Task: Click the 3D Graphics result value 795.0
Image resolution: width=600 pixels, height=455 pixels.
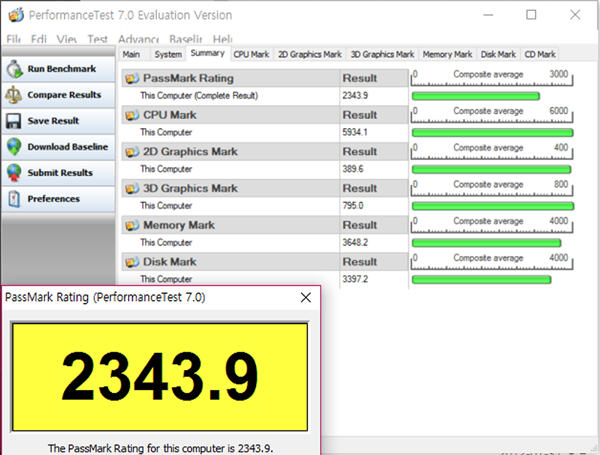Action: 353,206
